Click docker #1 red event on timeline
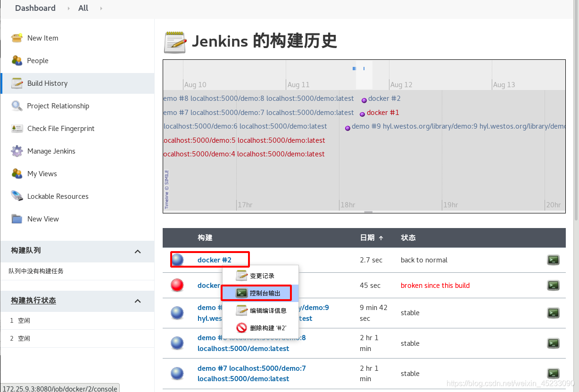The image size is (579, 392). pos(383,113)
